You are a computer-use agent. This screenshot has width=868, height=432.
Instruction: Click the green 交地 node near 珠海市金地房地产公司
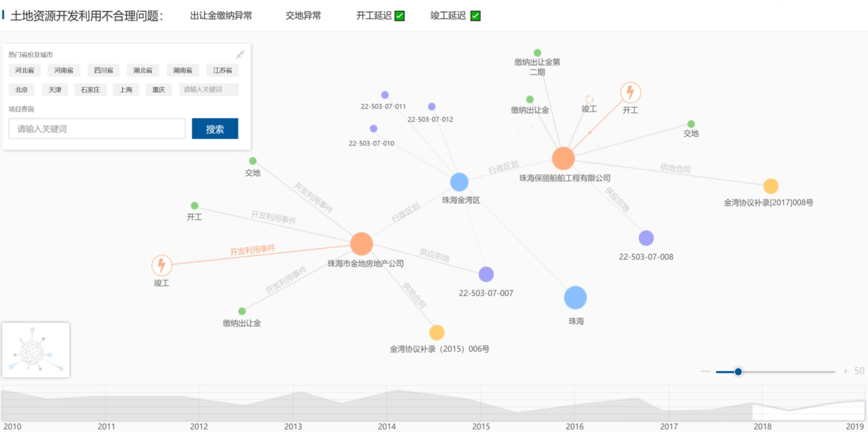pyautogui.click(x=253, y=161)
